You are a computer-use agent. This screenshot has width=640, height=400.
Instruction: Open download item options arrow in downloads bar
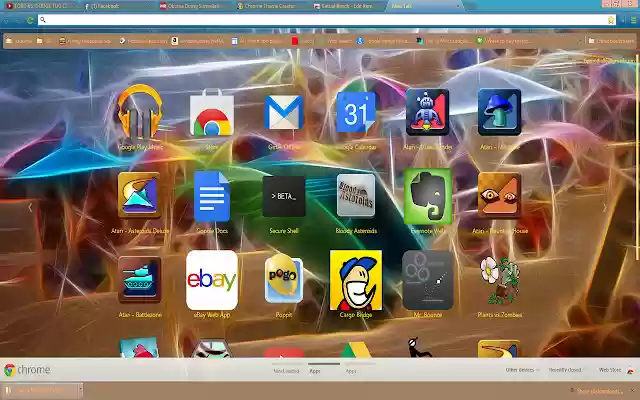tap(80, 390)
